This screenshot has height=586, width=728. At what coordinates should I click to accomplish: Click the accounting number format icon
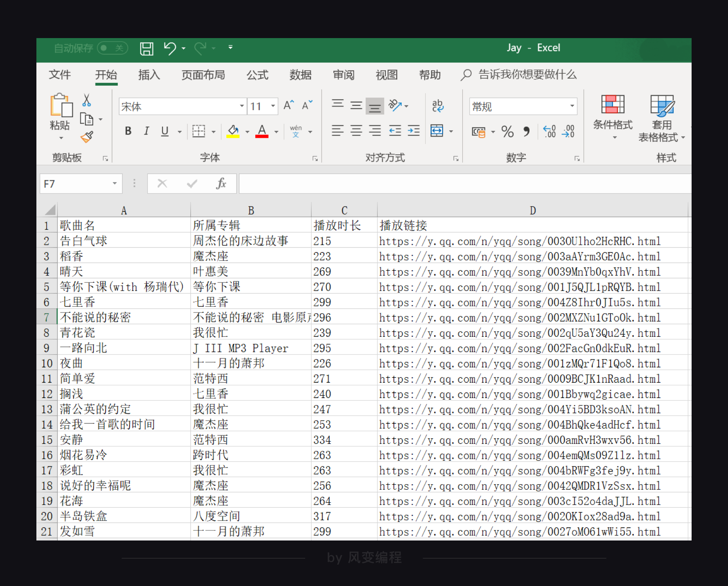[x=479, y=132]
